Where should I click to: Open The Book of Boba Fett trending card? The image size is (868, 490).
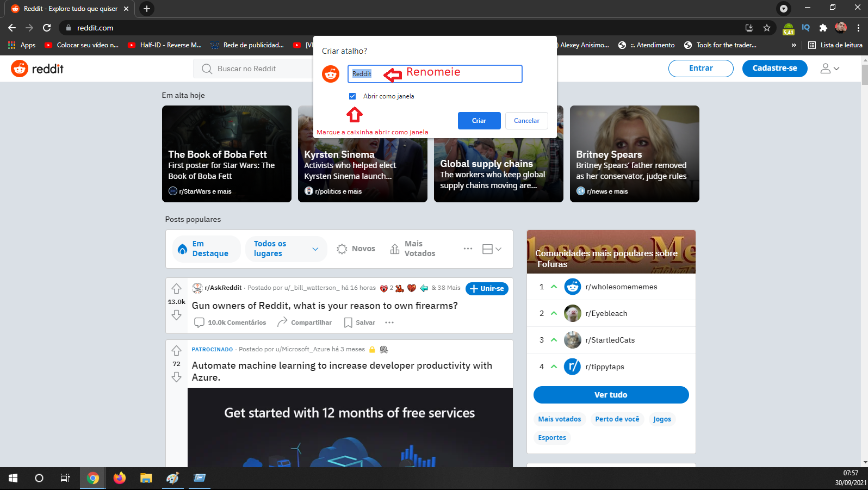(x=227, y=154)
